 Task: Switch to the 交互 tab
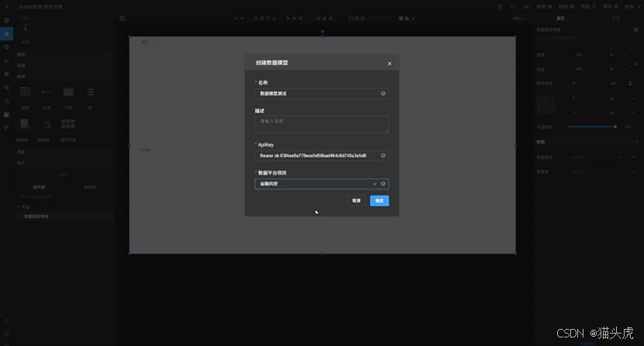[615, 19]
